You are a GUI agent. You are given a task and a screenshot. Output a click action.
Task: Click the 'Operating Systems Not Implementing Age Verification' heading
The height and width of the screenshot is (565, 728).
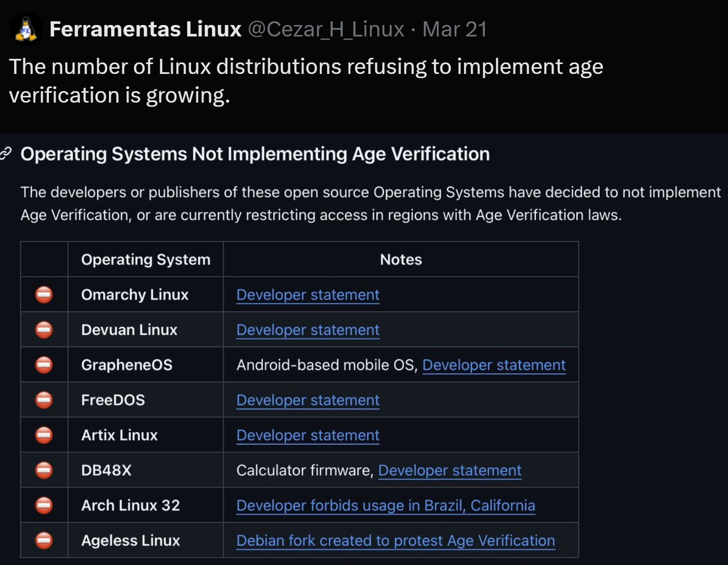[x=255, y=154]
